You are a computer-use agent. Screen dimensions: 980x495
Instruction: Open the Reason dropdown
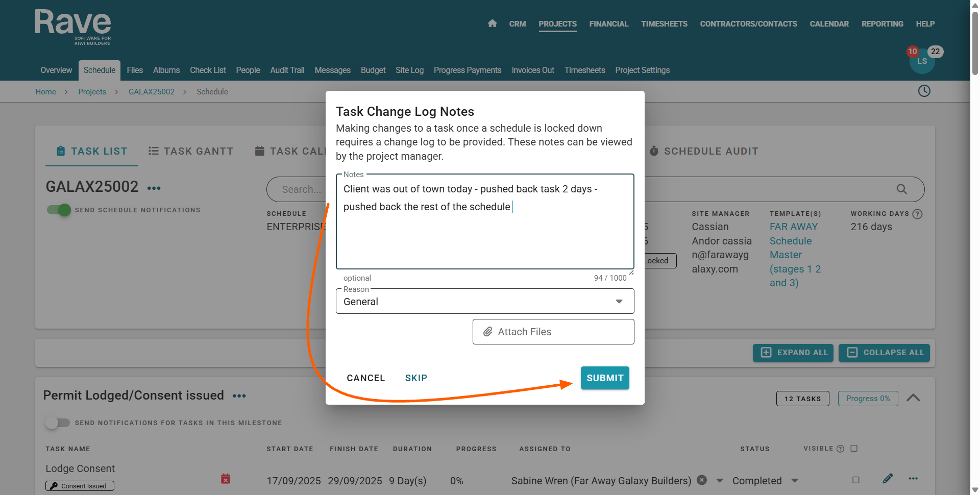tap(484, 302)
